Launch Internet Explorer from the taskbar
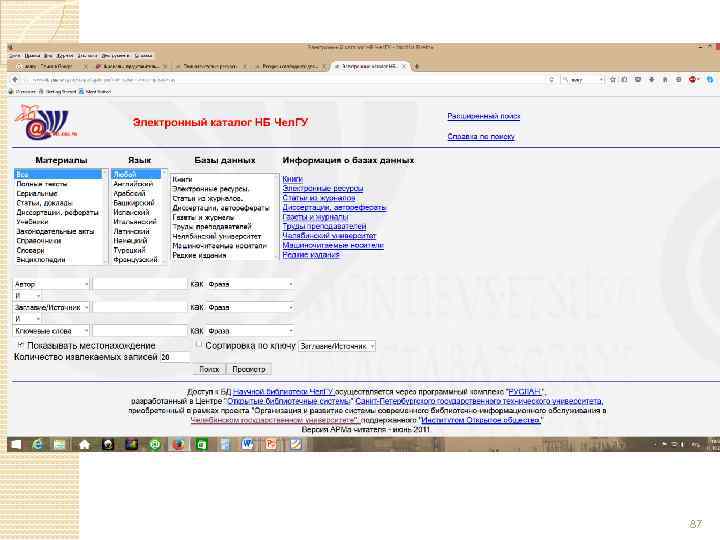The image size is (720, 540). click(38, 444)
